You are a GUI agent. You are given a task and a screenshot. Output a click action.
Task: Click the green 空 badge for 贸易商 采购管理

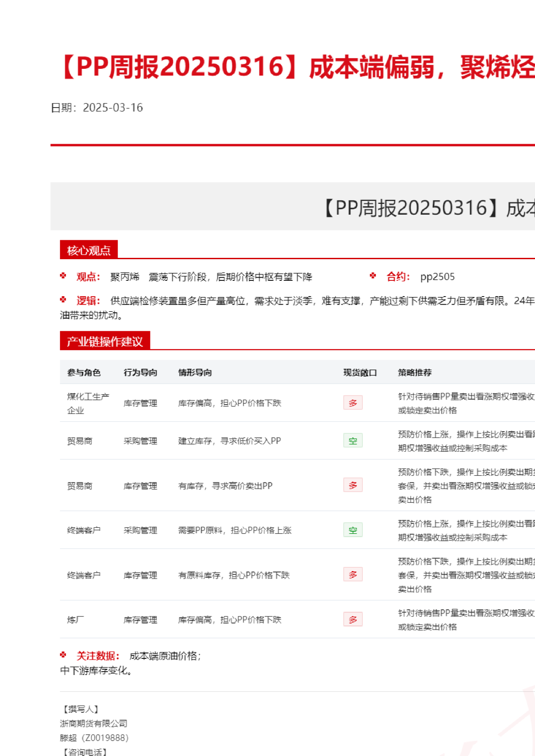click(x=353, y=441)
